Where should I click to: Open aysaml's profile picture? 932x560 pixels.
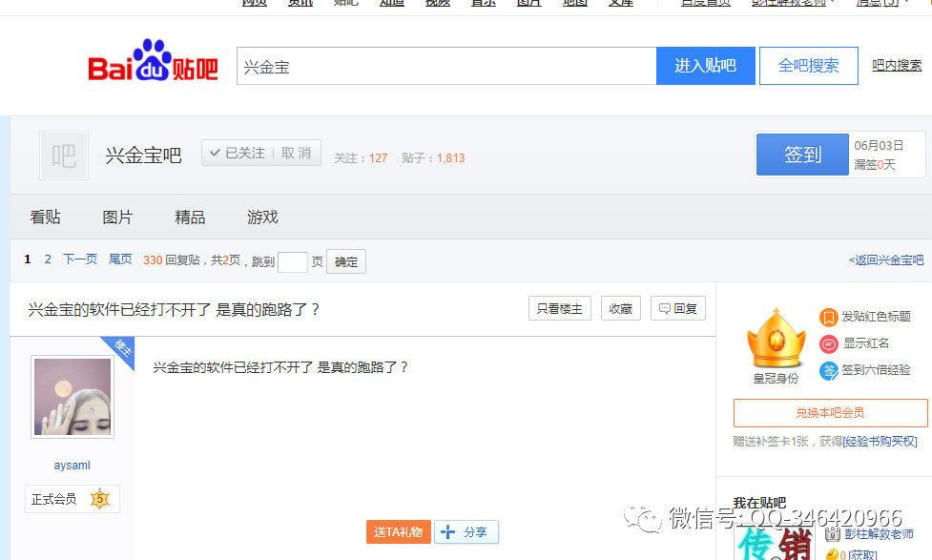click(x=73, y=397)
